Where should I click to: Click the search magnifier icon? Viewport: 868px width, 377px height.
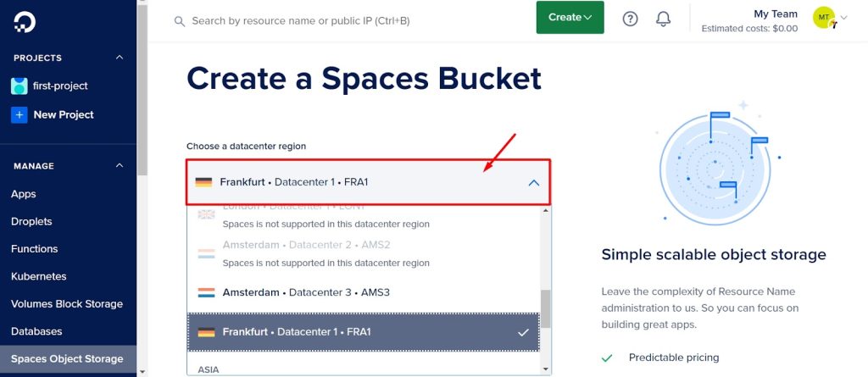[179, 21]
